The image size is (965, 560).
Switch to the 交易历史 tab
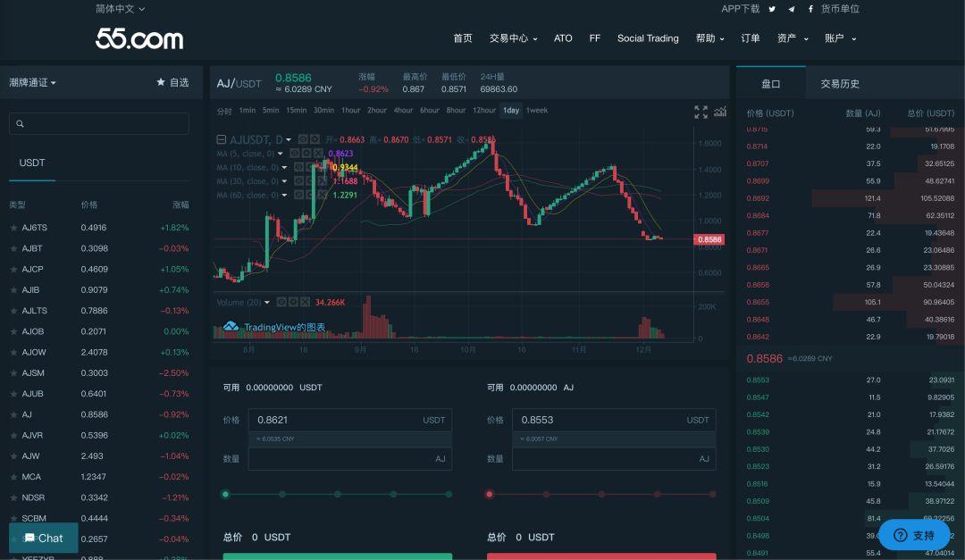[840, 84]
